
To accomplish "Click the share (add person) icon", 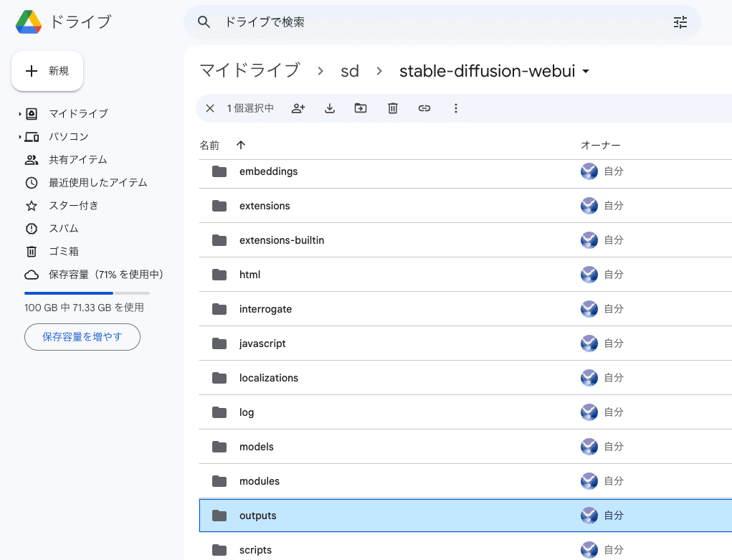I will tap(298, 108).
